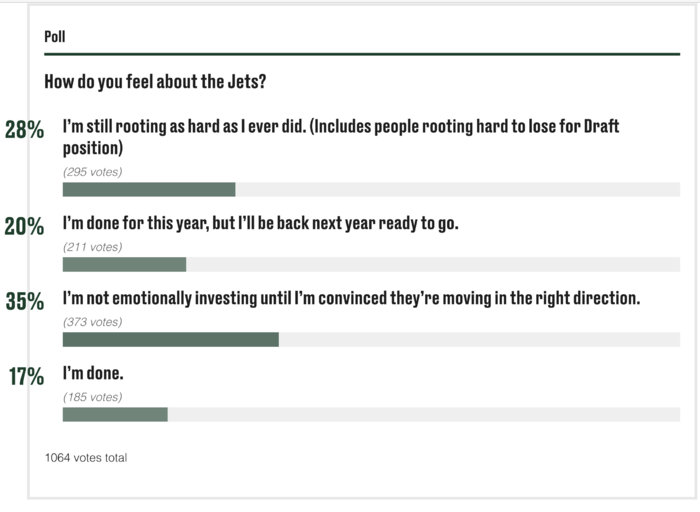Click the 35% percentage label
The width and height of the screenshot is (700, 512).
pyautogui.click(x=25, y=301)
